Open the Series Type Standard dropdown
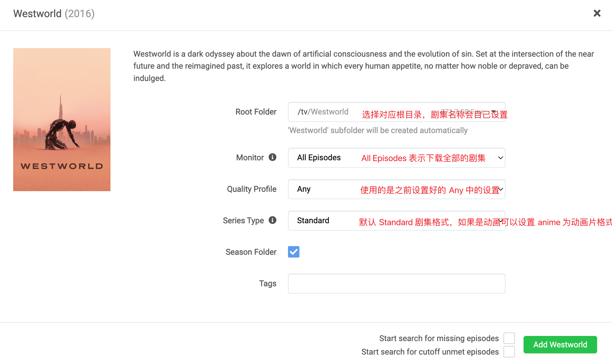Screen dimensions: 612x364 [x=396, y=221]
